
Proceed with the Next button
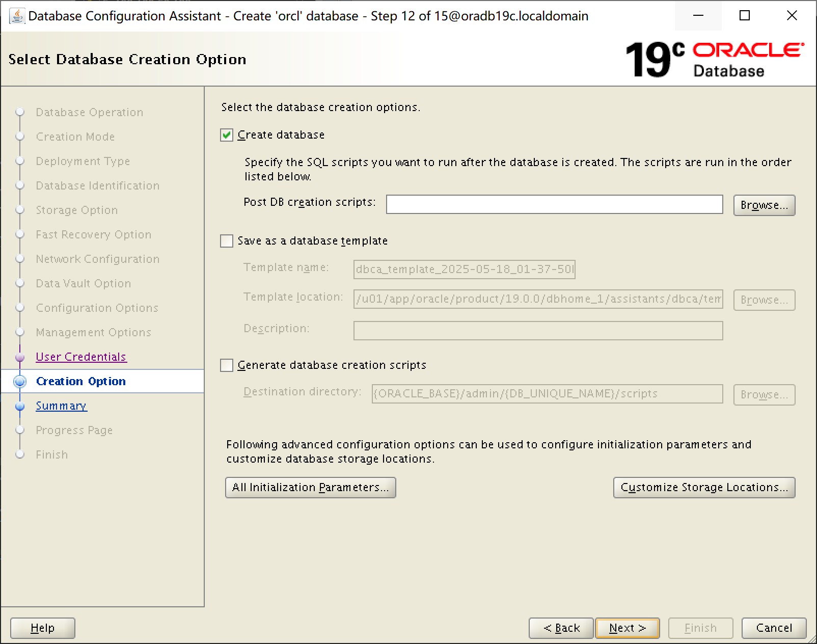point(628,628)
